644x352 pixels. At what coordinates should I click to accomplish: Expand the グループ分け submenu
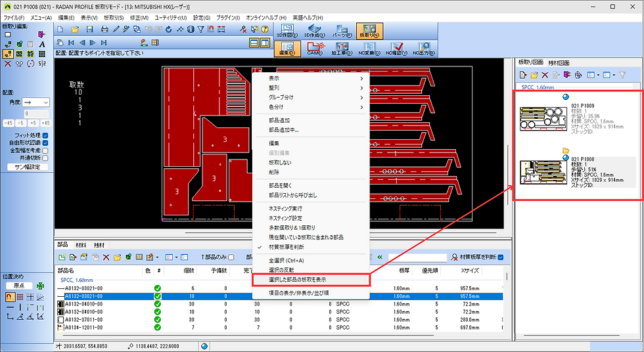click(x=311, y=97)
